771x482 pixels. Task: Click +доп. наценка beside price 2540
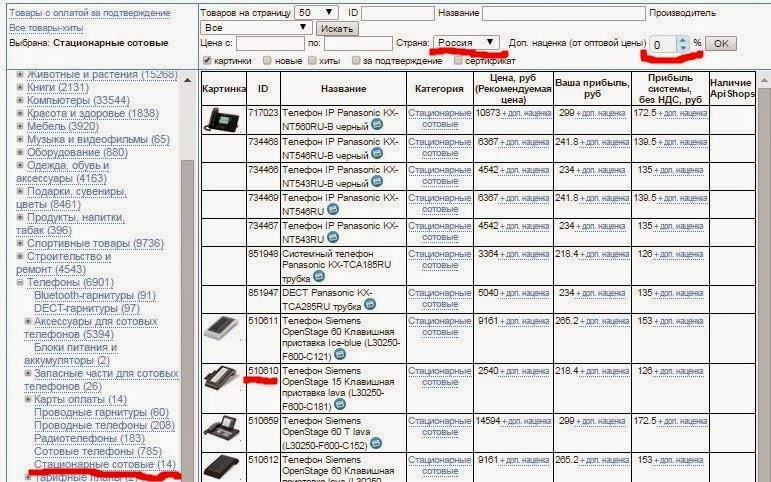pos(525,371)
